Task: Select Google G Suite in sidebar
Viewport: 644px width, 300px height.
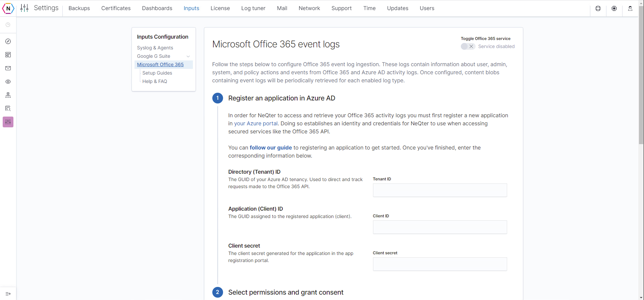Action: click(154, 56)
